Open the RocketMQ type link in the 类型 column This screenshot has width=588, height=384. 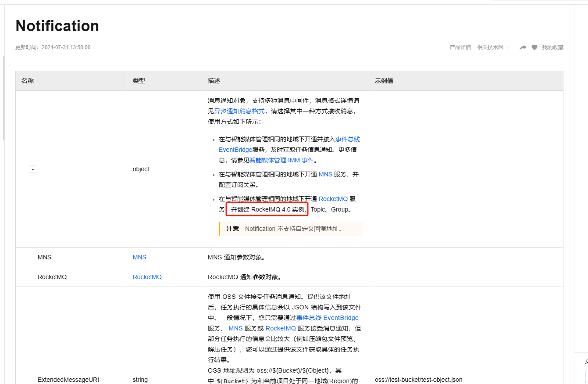tap(147, 277)
